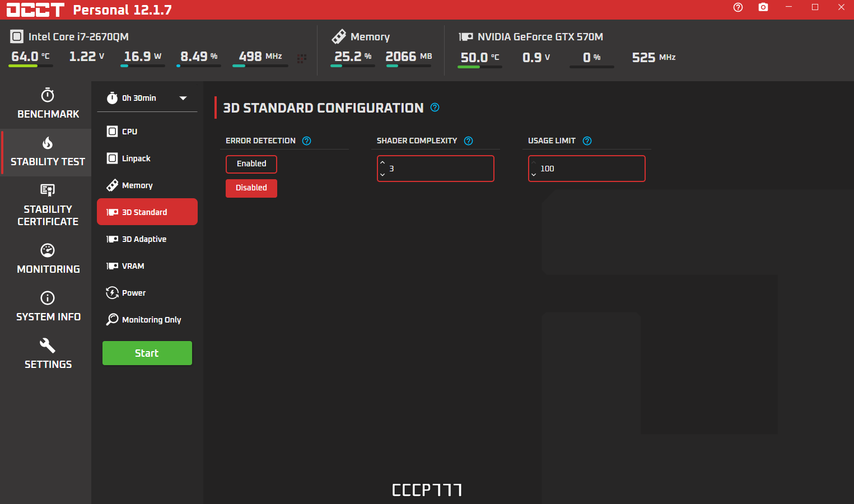The width and height of the screenshot is (854, 504).
Task: Click the CPU temperature 64.0 °C bar
Action: [31, 66]
